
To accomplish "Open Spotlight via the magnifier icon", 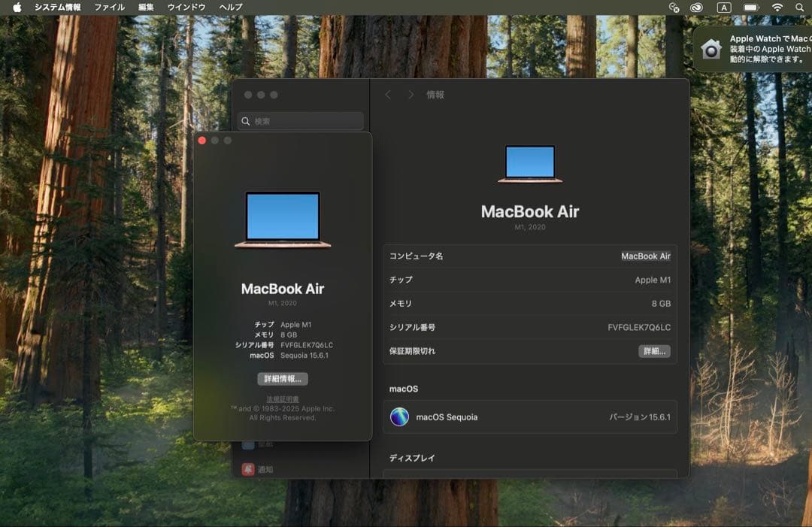I will tap(799, 8).
